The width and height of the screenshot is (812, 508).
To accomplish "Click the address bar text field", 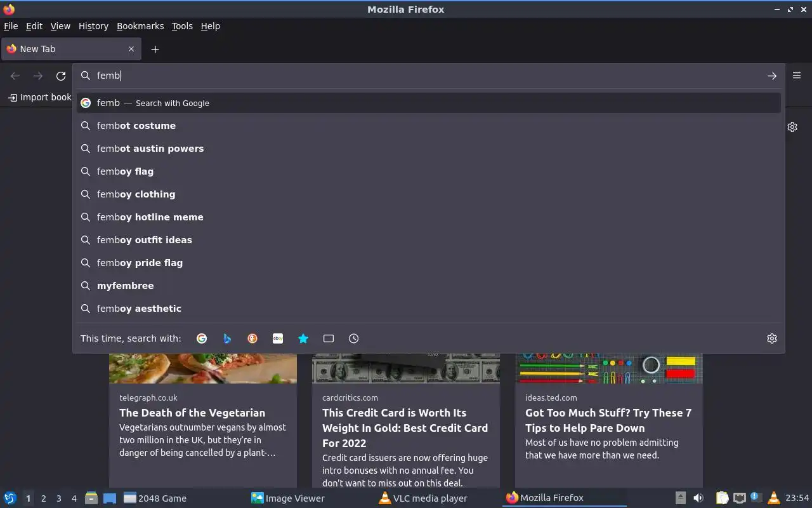I will tap(428, 76).
